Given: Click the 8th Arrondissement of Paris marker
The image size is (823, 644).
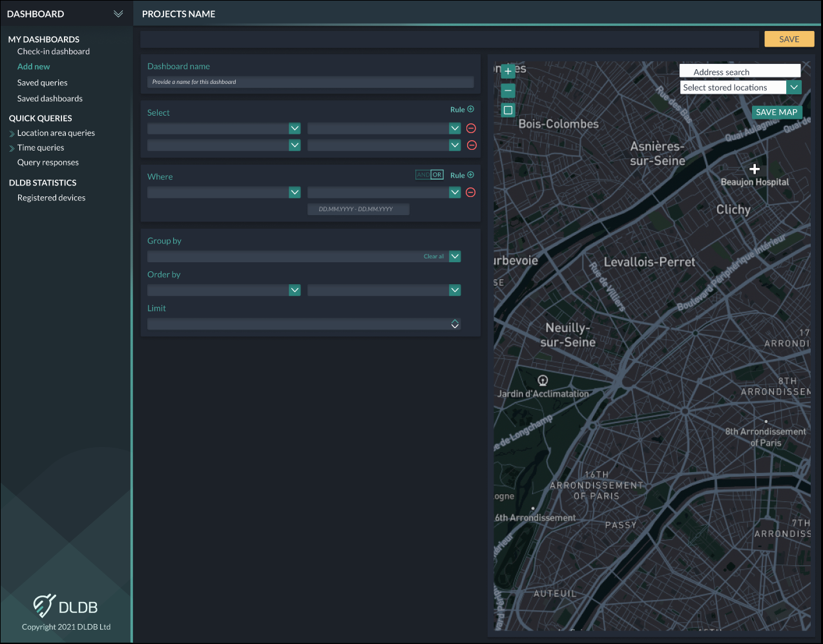Looking at the screenshot, I should point(766,421).
